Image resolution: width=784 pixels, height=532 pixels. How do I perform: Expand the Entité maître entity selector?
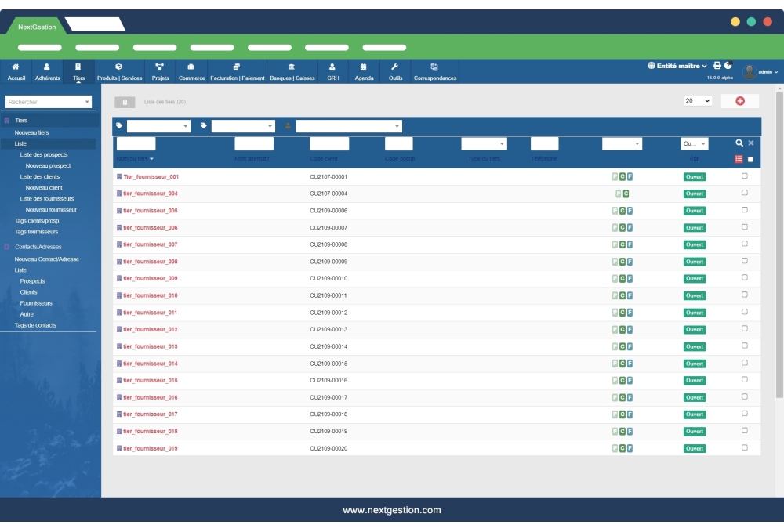[x=677, y=66]
